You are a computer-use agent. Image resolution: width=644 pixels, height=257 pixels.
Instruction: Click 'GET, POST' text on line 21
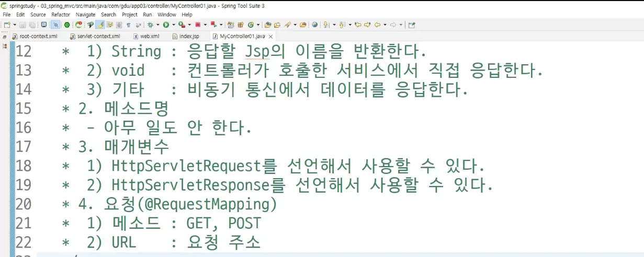(x=223, y=223)
